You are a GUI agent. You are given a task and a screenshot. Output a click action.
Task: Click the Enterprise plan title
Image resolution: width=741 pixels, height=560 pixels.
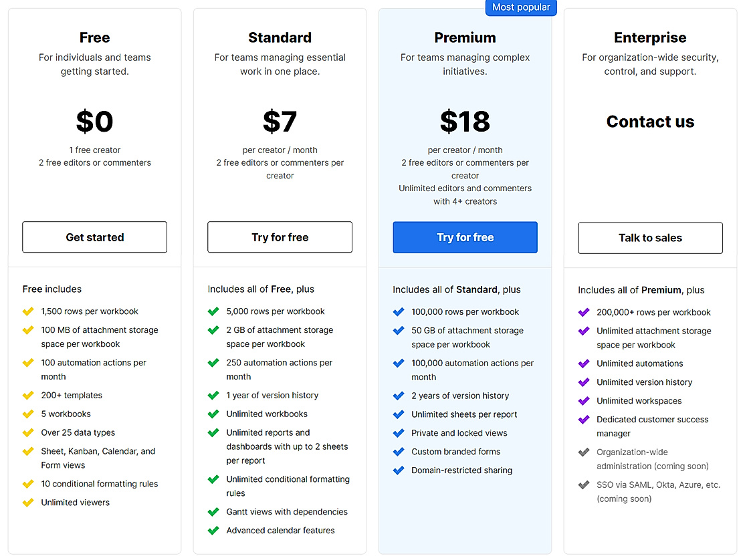tap(649, 37)
